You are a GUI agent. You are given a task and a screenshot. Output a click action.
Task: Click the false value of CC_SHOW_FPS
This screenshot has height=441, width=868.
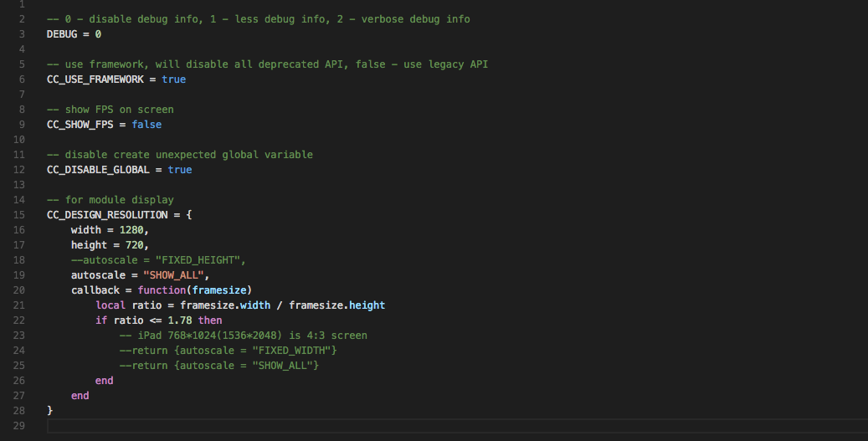coord(146,125)
